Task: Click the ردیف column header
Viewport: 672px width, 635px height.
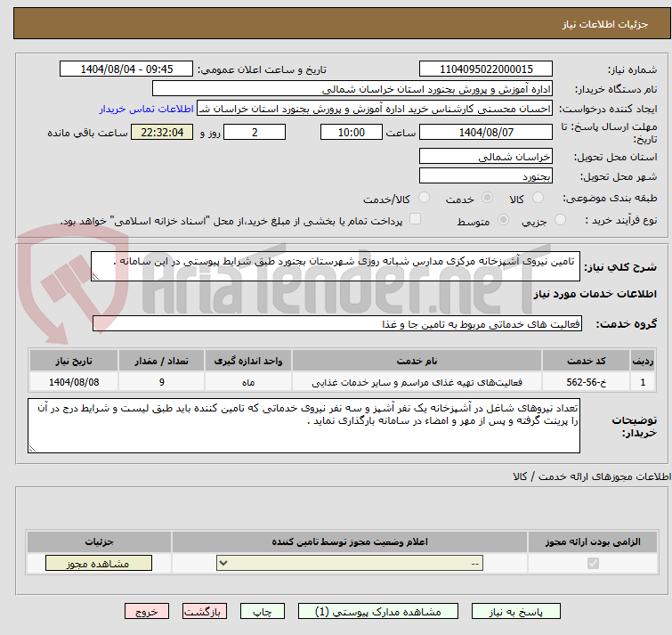Action: coord(643,361)
